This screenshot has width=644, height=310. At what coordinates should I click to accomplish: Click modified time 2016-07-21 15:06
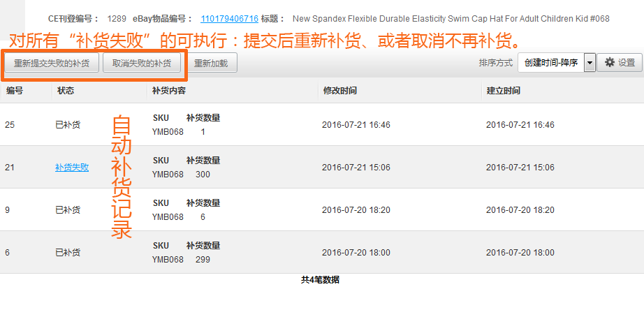click(x=356, y=168)
